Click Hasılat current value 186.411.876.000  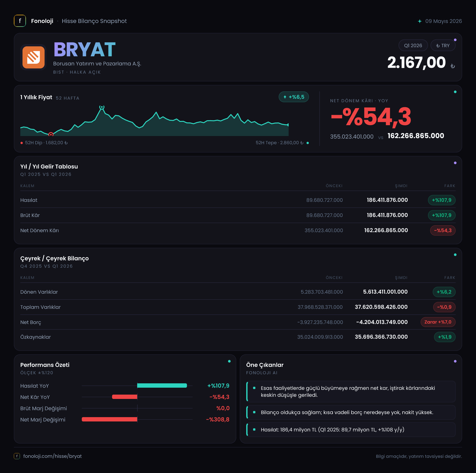pyautogui.click(x=387, y=200)
